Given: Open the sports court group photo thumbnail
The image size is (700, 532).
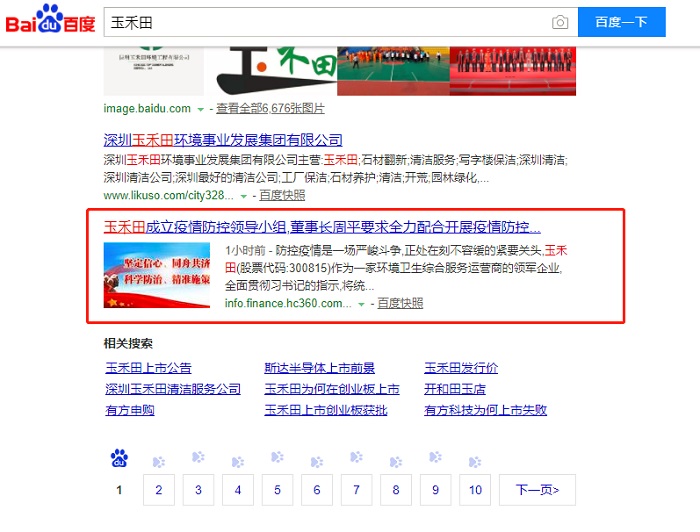Looking at the screenshot, I should (x=393, y=71).
